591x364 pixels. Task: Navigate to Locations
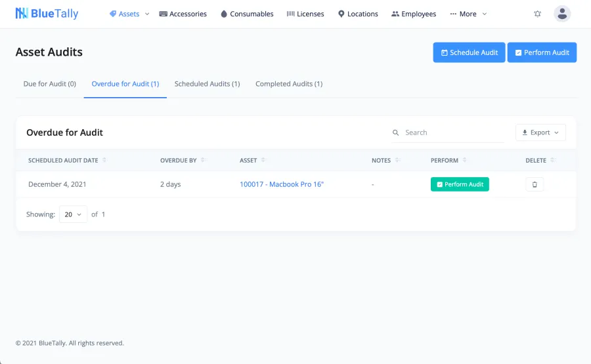point(358,14)
